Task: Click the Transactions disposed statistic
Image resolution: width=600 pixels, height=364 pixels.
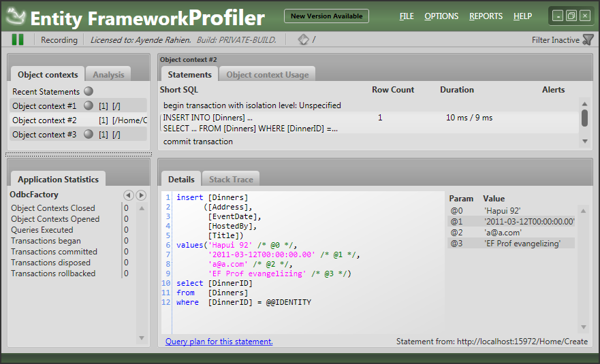Action: pos(50,263)
